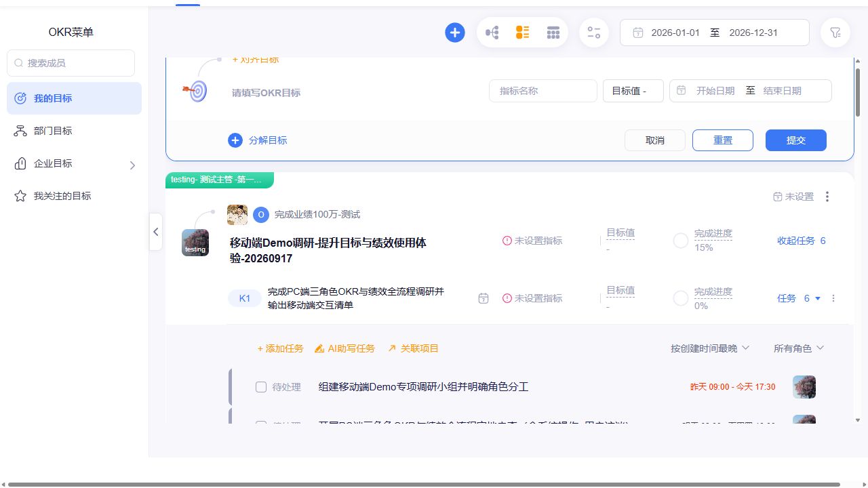Open the filter funnel icon
Image resolution: width=868 pixels, height=488 pixels.
tap(835, 33)
